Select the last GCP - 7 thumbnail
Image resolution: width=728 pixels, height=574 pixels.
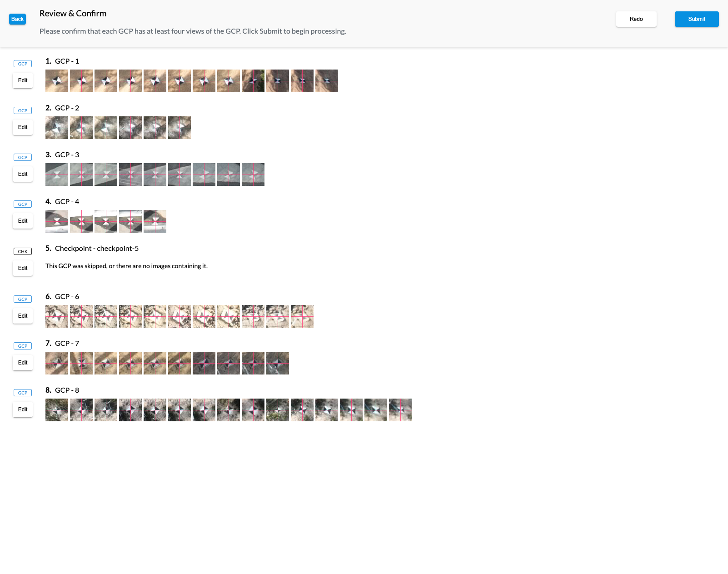click(278, 363)
